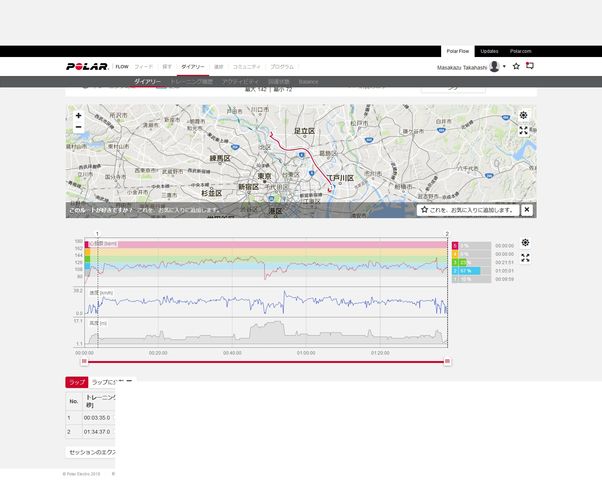Select heart rate zone 3 green bar

471,262
